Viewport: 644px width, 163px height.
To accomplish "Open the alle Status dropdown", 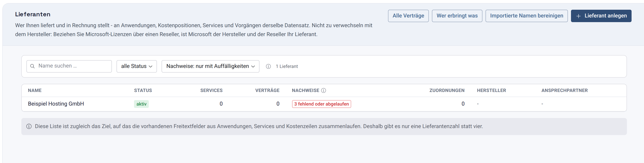I will pos(137,66).
